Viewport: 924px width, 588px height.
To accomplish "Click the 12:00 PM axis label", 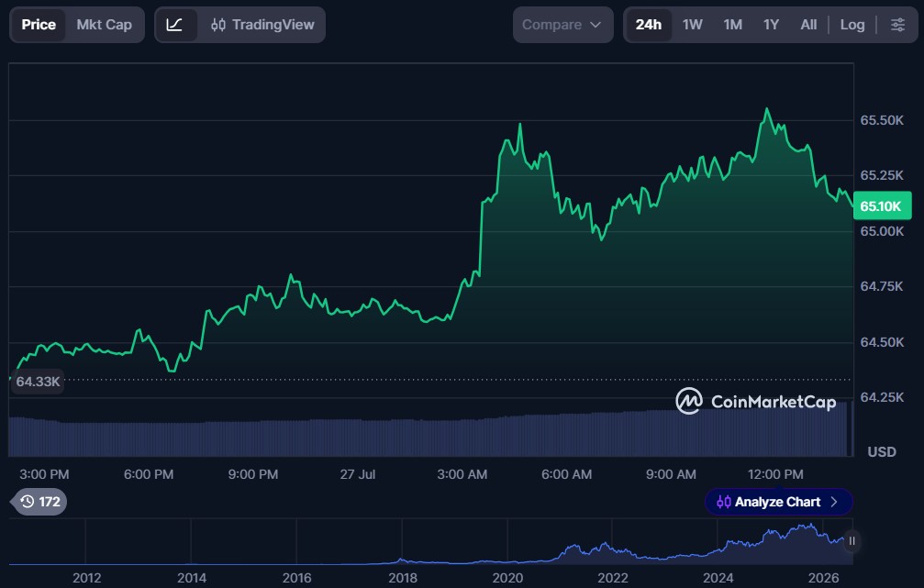I will pos(775,474).
